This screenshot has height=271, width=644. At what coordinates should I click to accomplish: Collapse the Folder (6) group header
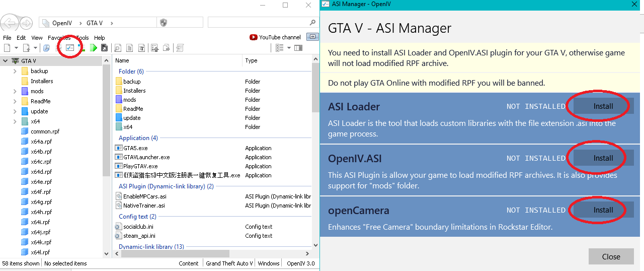pos(131,72)
